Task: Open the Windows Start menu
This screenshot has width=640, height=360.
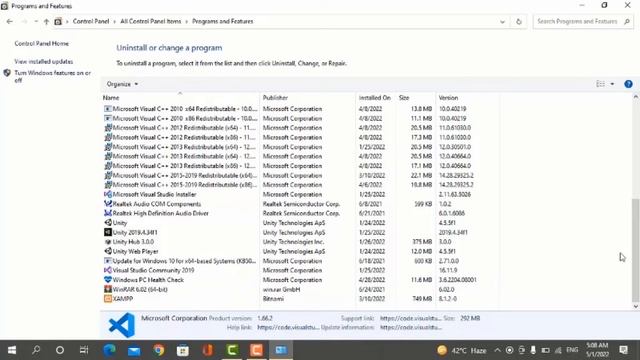Action: [x=12, y=350]
